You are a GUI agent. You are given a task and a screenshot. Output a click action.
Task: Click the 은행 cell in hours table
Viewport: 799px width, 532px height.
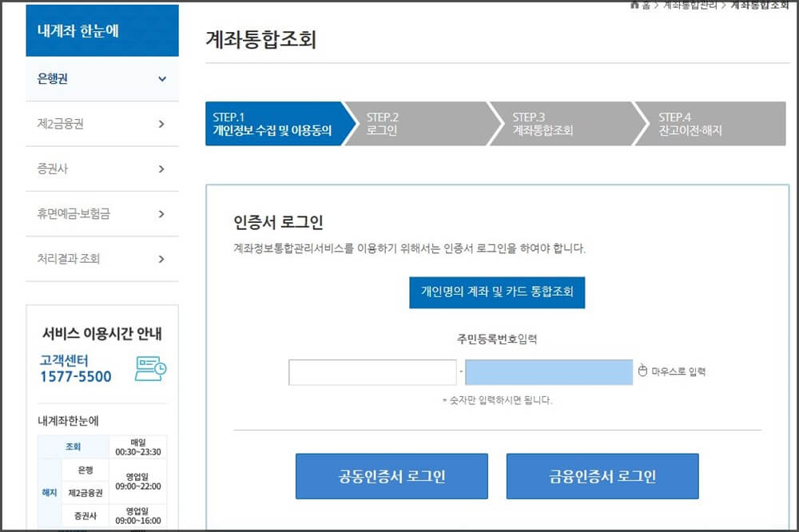click(85, 470)
